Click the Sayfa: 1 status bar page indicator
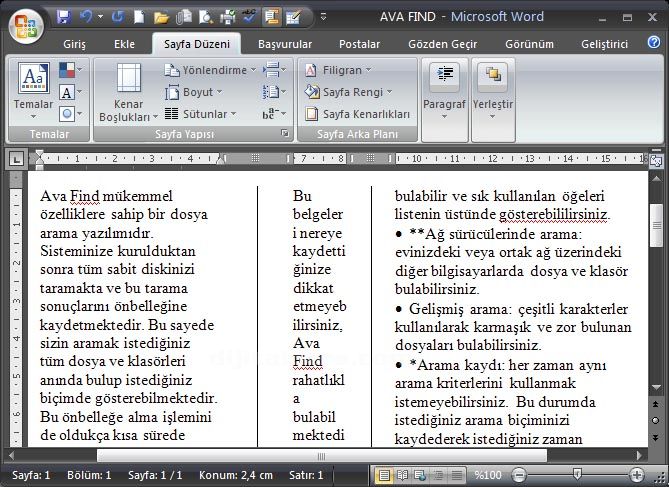 (x=31, y=475)
